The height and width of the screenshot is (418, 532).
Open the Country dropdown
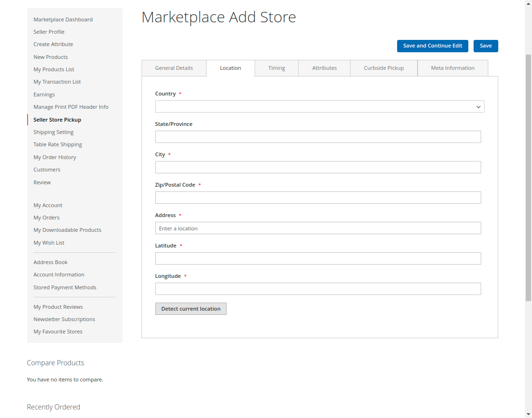pos(319,106)
